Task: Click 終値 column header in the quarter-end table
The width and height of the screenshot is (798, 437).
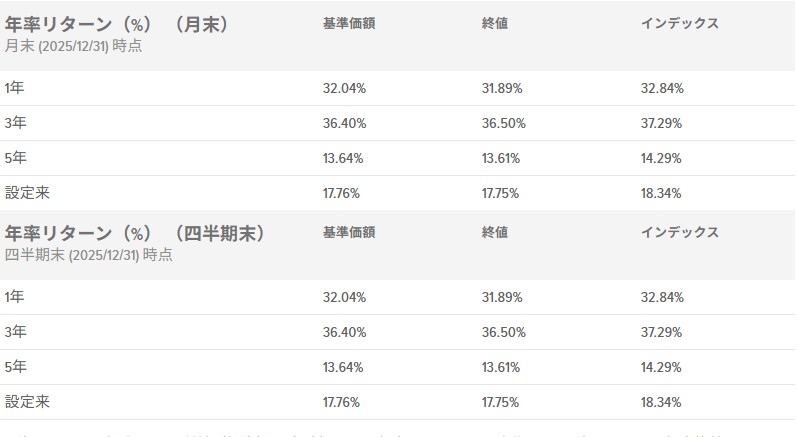Action: pyautogui.click(x=495, y=232)
